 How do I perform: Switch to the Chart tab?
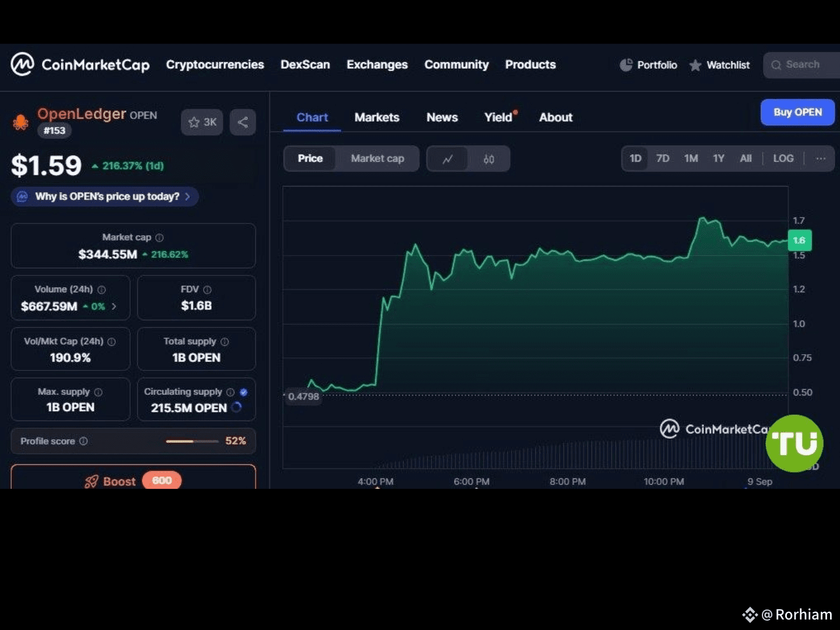[x=312, y=117]
